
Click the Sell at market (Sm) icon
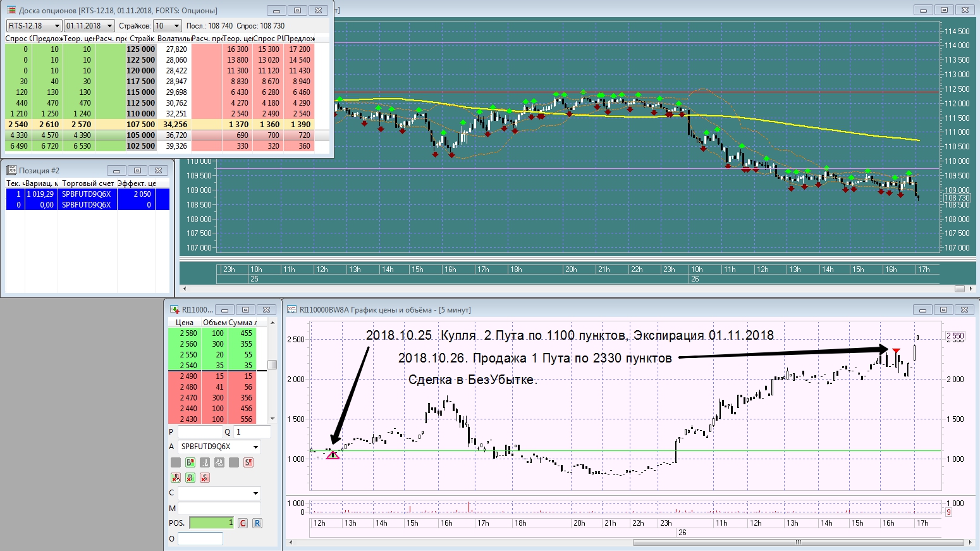248,462
